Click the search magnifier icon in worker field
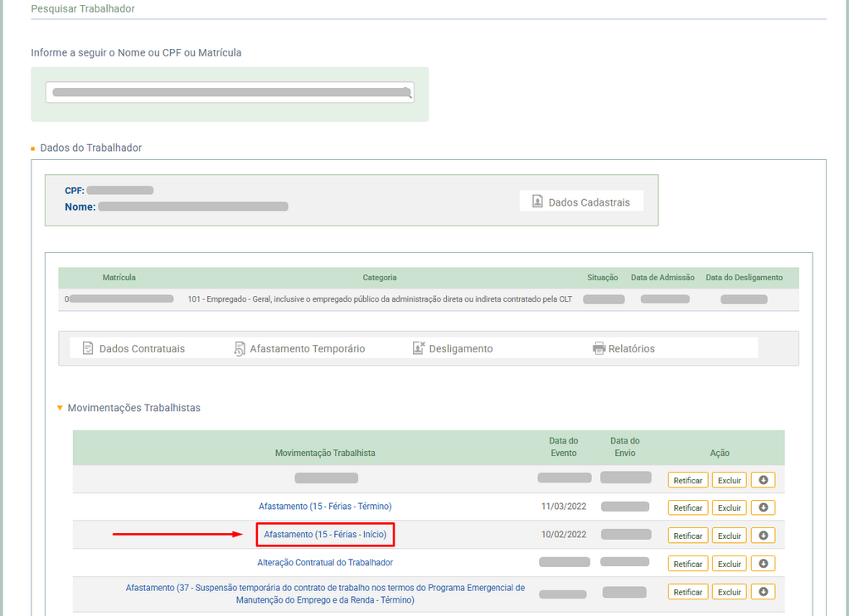Viewport: 849px width, 616px height. pyautogui.click(x=406, y=92)
